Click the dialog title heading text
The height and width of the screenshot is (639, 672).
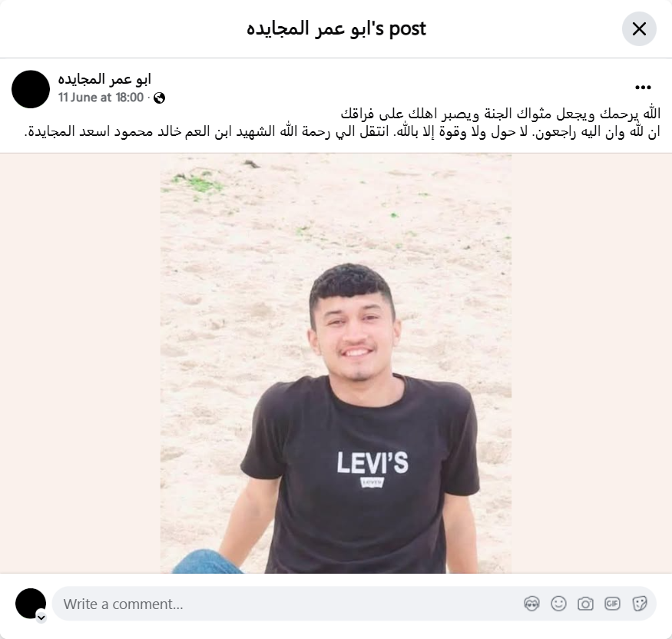pyautogui.click(x=336, y=28)
